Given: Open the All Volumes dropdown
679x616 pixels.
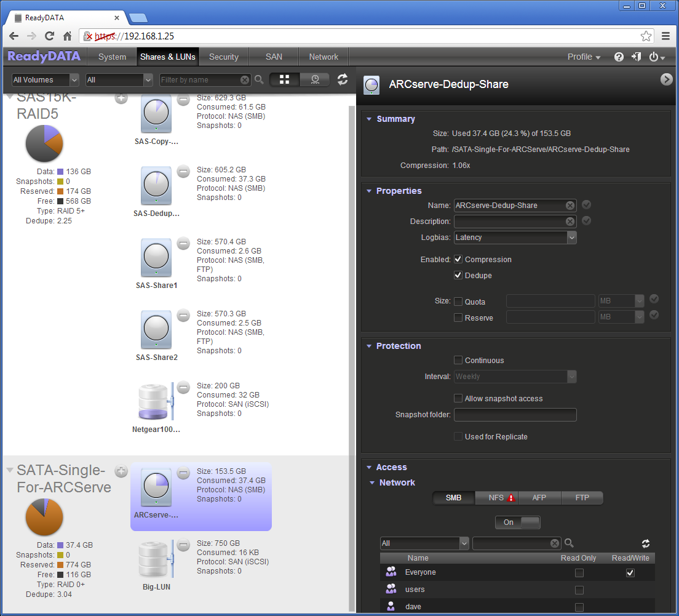Looking at the screenshot, I should pos(45,80).
